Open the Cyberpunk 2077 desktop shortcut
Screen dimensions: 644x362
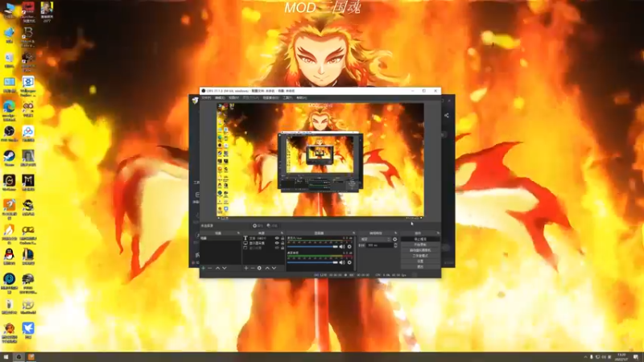[47, 11]
